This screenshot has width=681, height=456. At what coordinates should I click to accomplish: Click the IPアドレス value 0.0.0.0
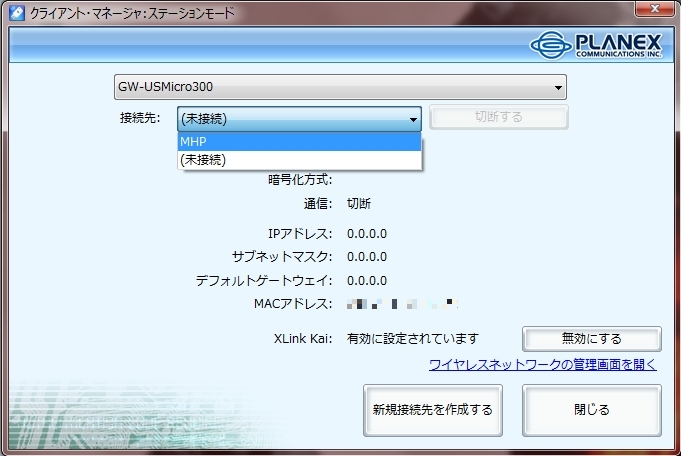point(367,234)
